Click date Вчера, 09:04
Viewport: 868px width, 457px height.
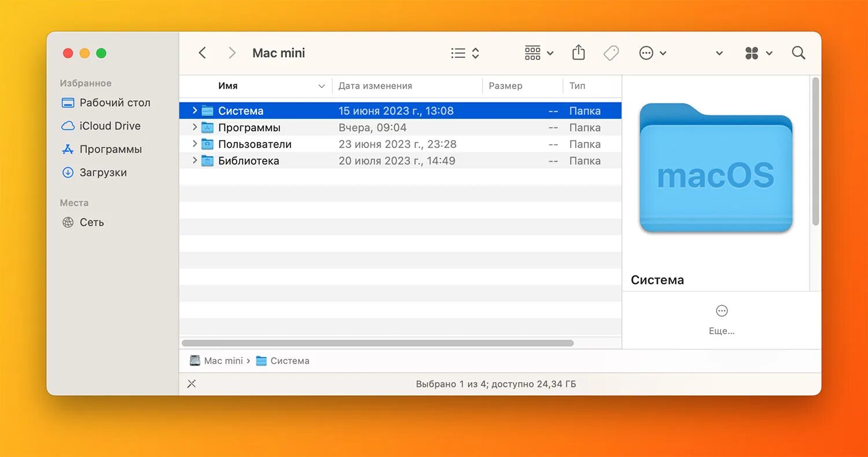[373, 127]
